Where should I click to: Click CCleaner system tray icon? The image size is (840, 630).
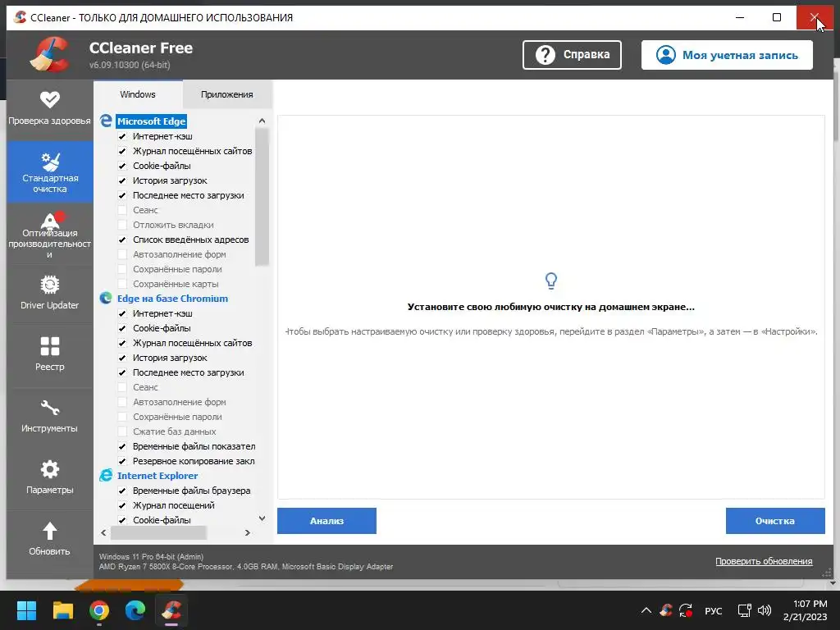666,610
